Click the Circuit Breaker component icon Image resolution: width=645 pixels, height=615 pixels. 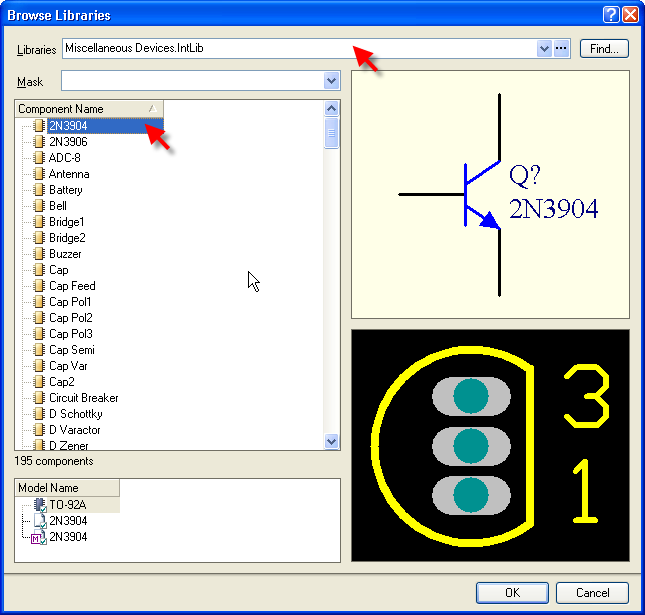tap(40, 398)
